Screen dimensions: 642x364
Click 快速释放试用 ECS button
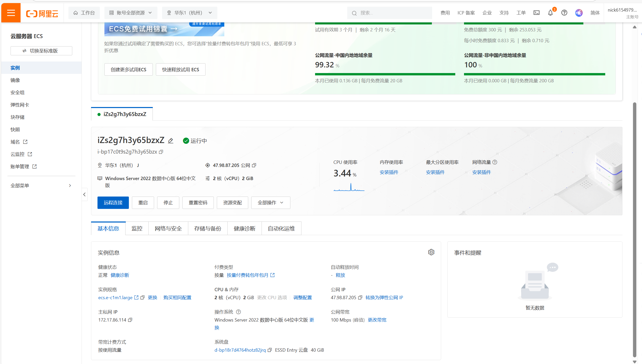(x=181, y=69)
